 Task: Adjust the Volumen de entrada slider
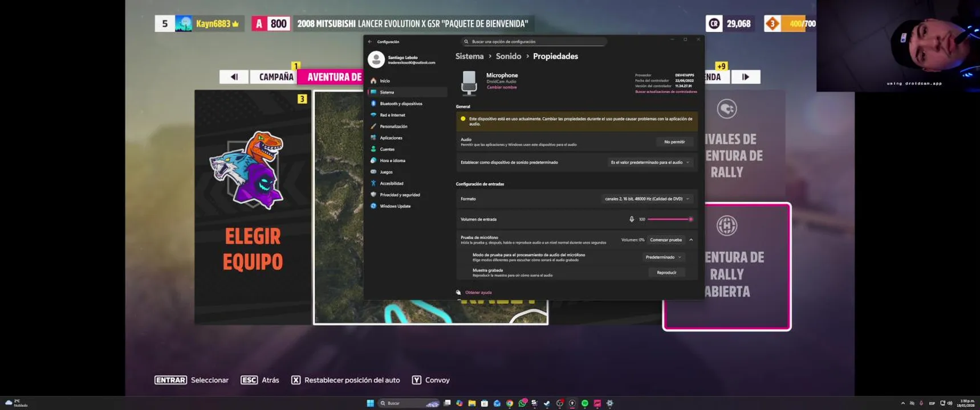[669, 219]
